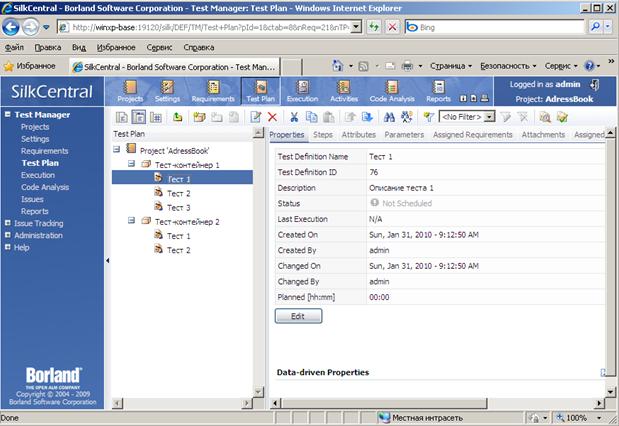The image size is (619, 426).
Task: Open the Settings notebook icon in top bar
Action: (167, 87)
